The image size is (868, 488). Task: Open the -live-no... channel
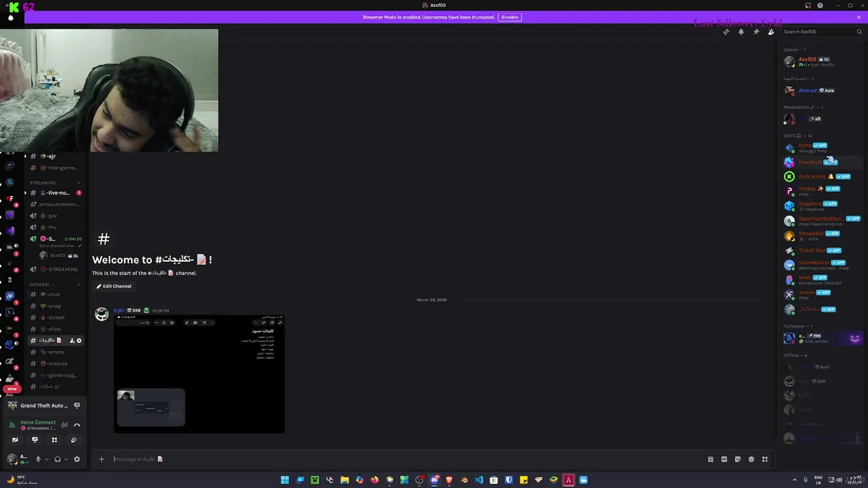point(56,193)
